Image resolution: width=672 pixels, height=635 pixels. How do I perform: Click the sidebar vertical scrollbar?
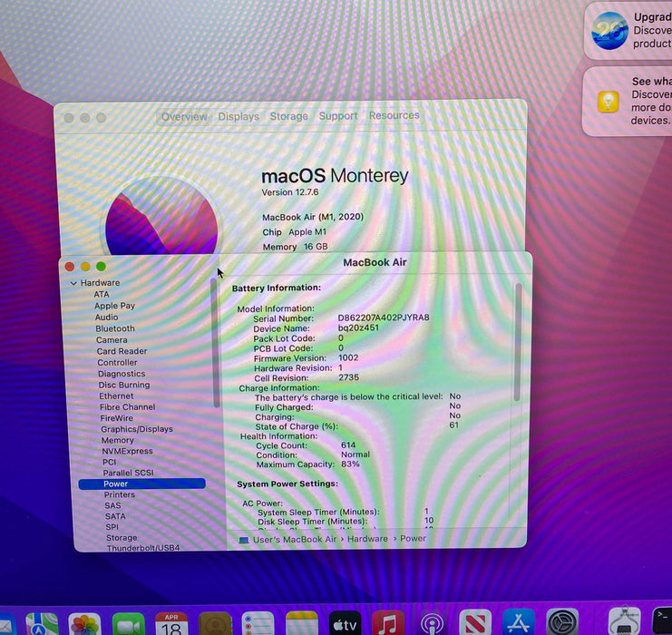[216, 343]
